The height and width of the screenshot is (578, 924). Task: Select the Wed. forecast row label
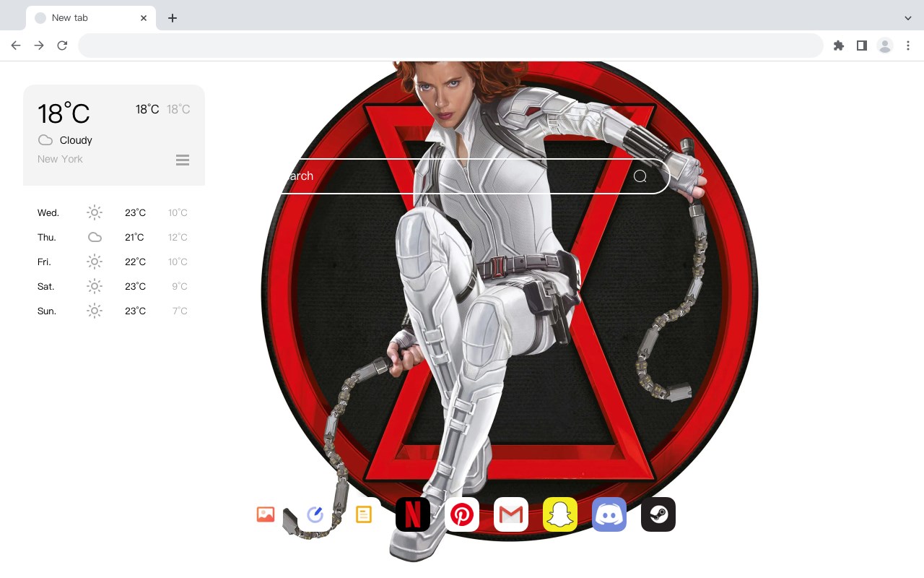coord(48,212)
